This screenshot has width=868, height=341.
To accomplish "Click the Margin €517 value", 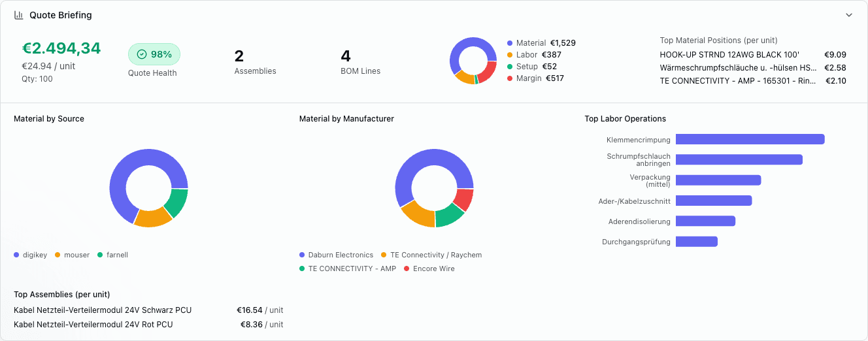I will [555, 78].
